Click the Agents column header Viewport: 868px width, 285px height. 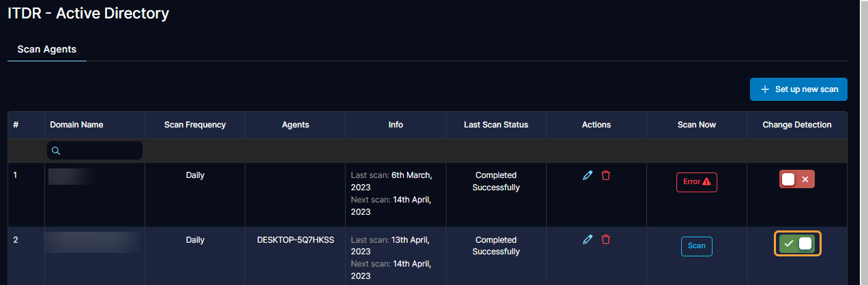tap(295, 125)
